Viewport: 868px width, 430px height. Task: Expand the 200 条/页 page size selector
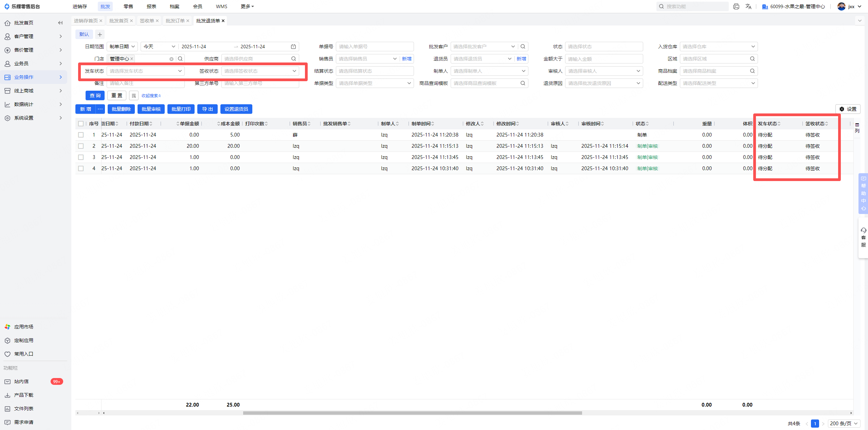coord(843,423)
